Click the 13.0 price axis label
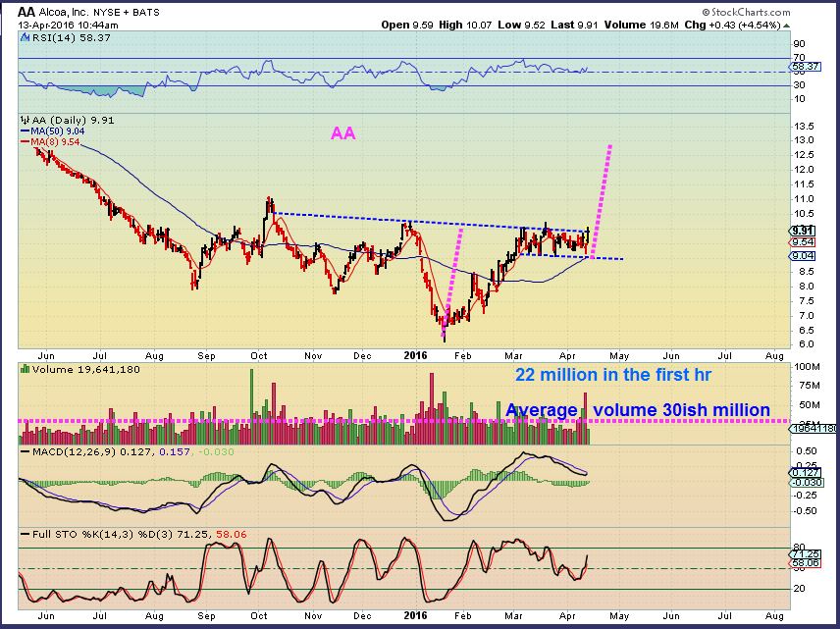 click(804, 140)
